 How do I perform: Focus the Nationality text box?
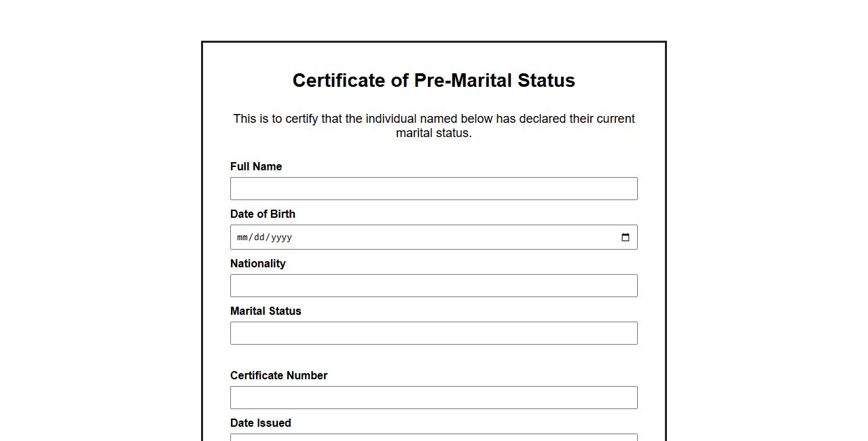pyautogui.click(x=433, y=286)
